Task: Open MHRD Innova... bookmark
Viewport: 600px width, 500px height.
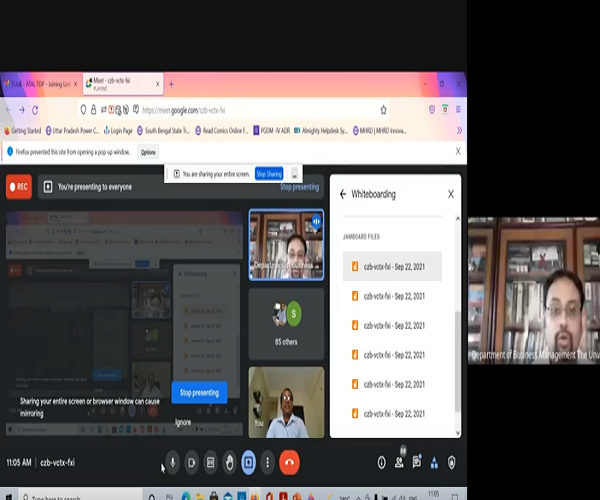Action: click(379, 130)
